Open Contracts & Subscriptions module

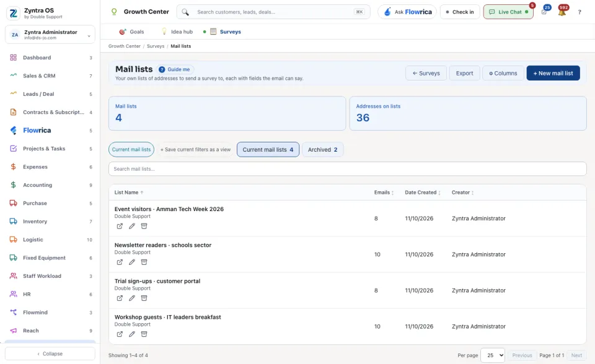click(x=50, y=112)
